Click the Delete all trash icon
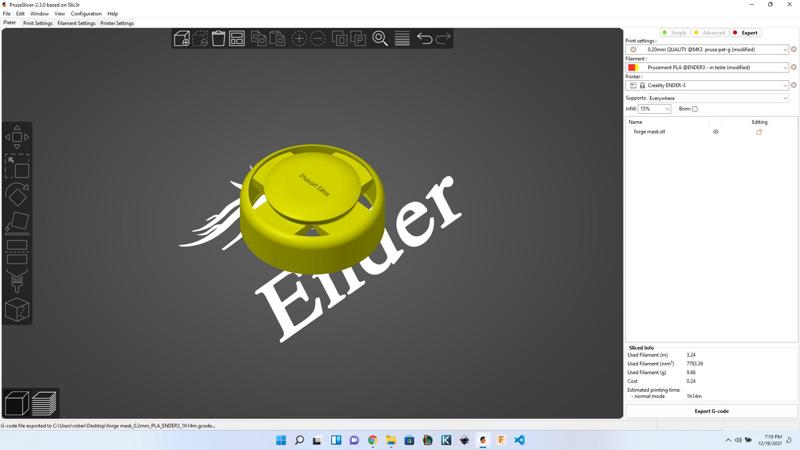The width and height of the screenshot is (800, 450). (218, 38)
